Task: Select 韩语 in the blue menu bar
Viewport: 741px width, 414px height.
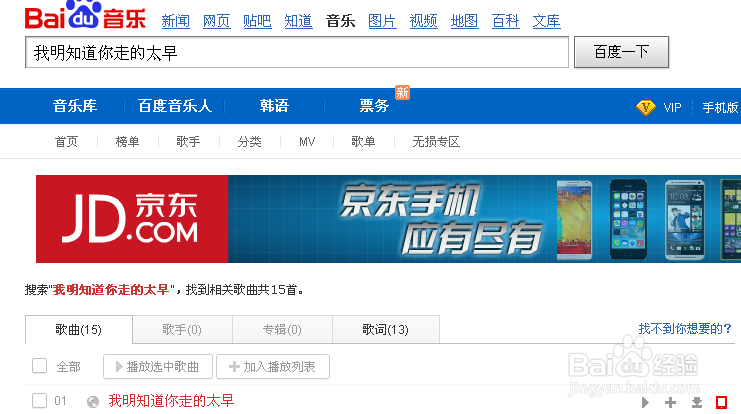Action: [274, 106]
